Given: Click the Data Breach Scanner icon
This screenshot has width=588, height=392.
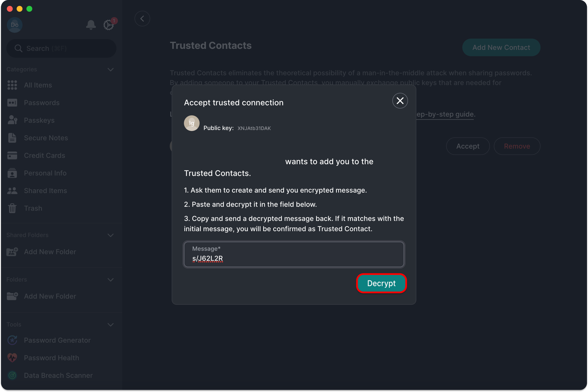Looking at the screenshot, I should tap(12, 375).
